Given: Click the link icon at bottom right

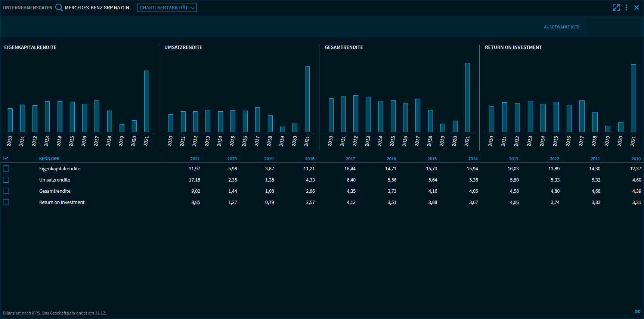Looking at the screenshot, I should [638, 312].
